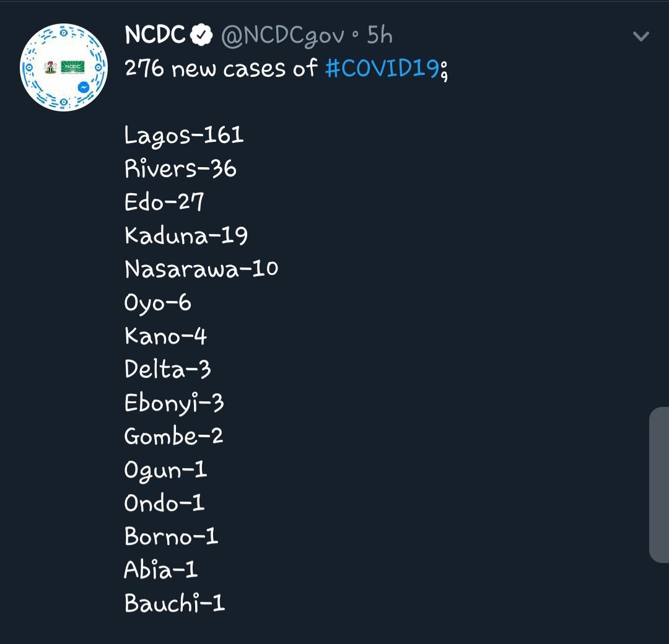Screen dimensions: 669x644
Task: Click the Ebonyi-3 line in the tweet
Action: pyautogui.click(x=174, y=404)
